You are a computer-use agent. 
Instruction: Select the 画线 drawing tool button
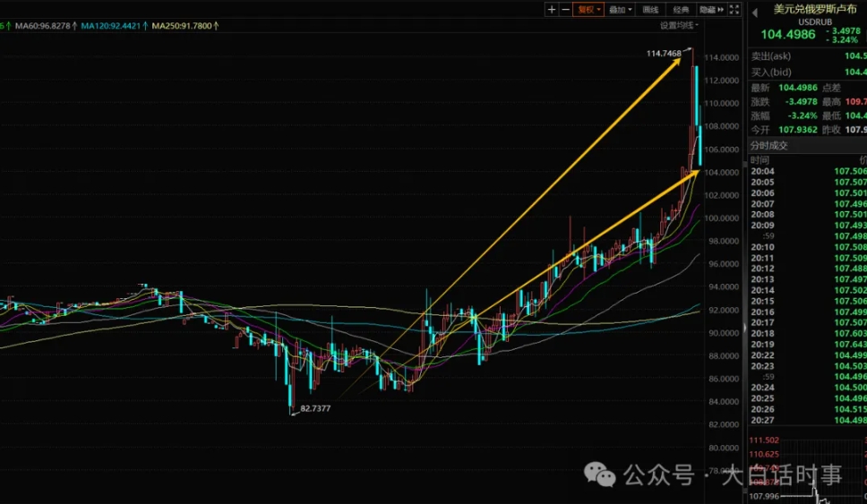pyautogui.click(x=651, y=9)
